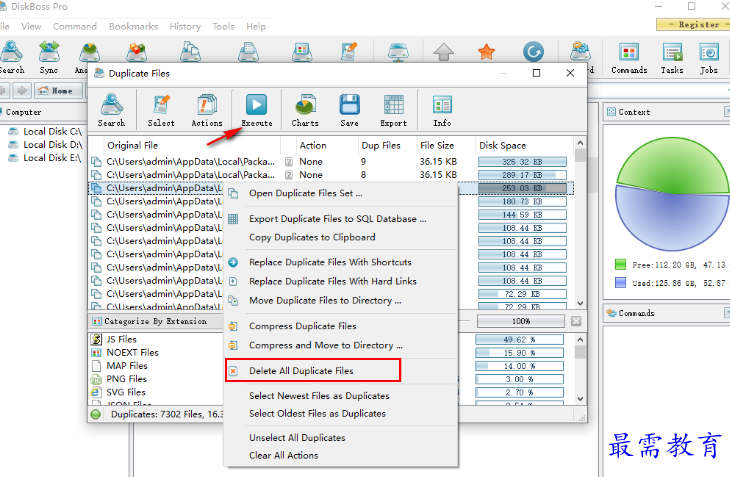Click Select in Duplicate Files toolbar

[x=161, y=110]
